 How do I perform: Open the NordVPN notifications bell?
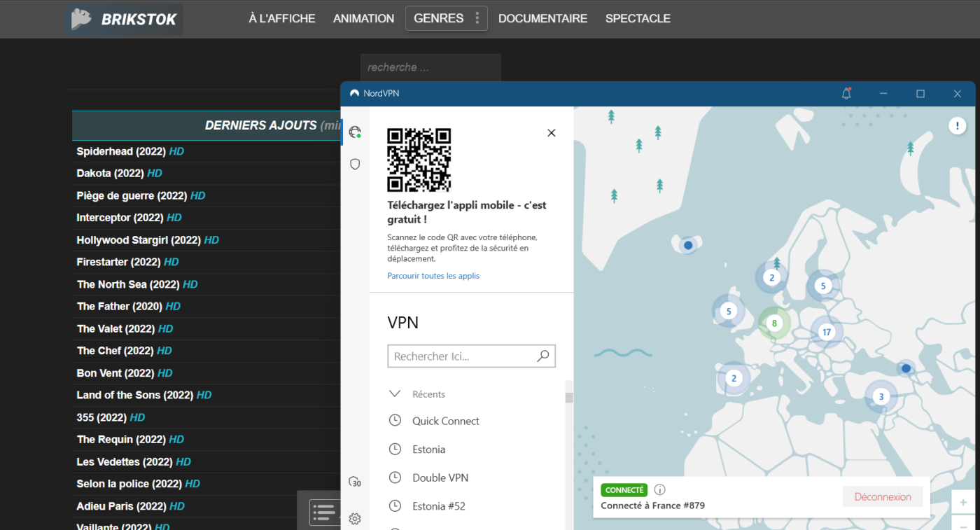[x=846, y=94]
